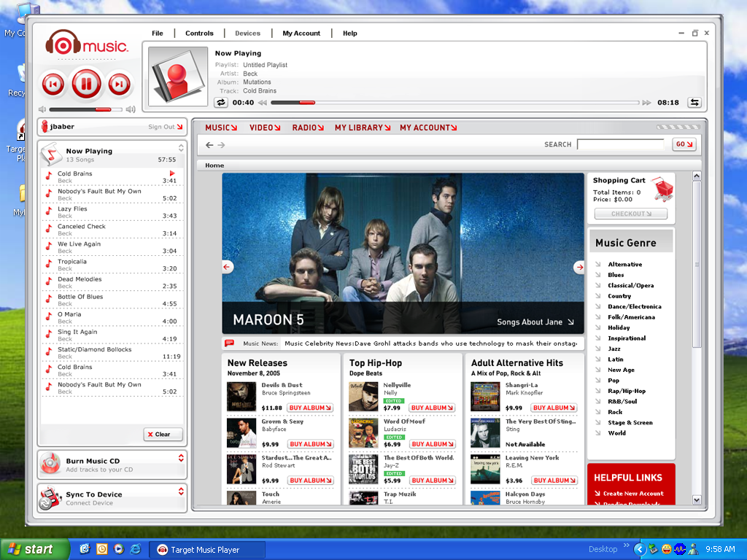Open the MY LIBRARY dropdown tab
Viewport: 747px width, 560px height.
[363, 128]
